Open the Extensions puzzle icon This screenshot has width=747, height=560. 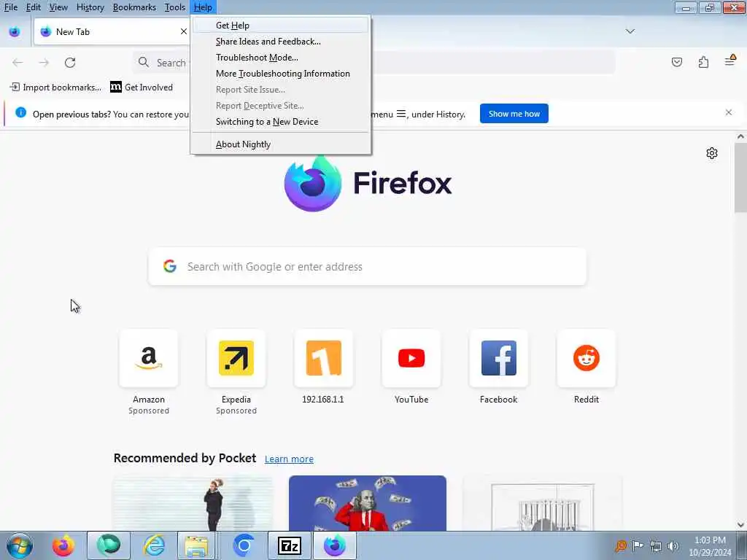pos(704,62)
